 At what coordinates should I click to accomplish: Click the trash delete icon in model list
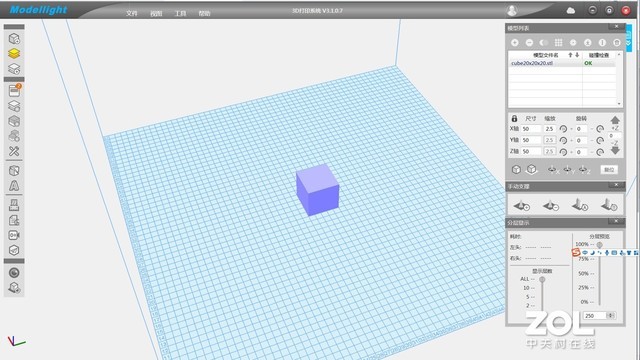pos(617,42)
